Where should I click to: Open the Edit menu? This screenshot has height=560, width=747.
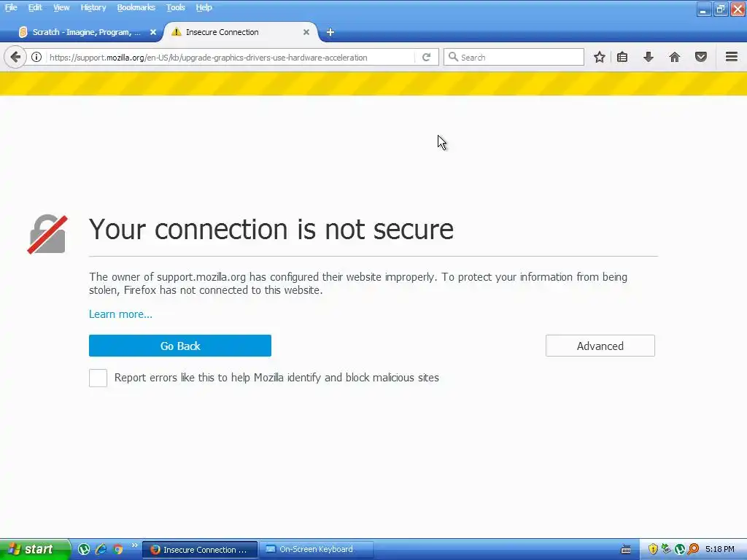pos(35,7)
